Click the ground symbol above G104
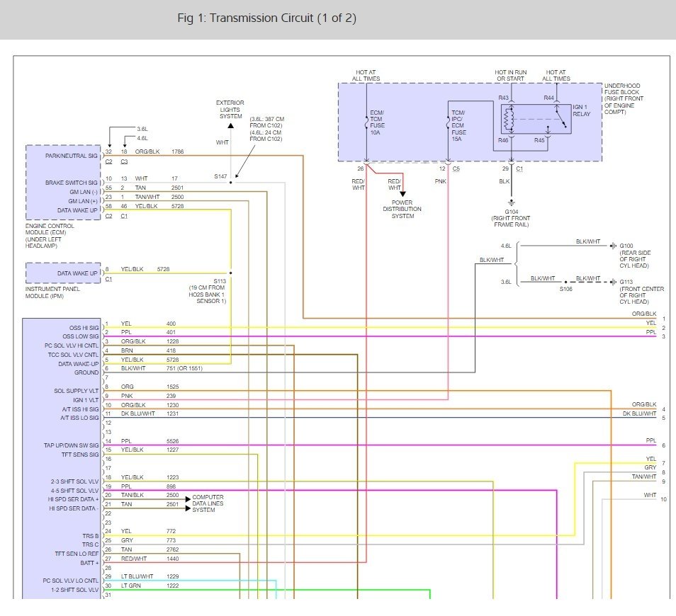 tap(512, 203)
